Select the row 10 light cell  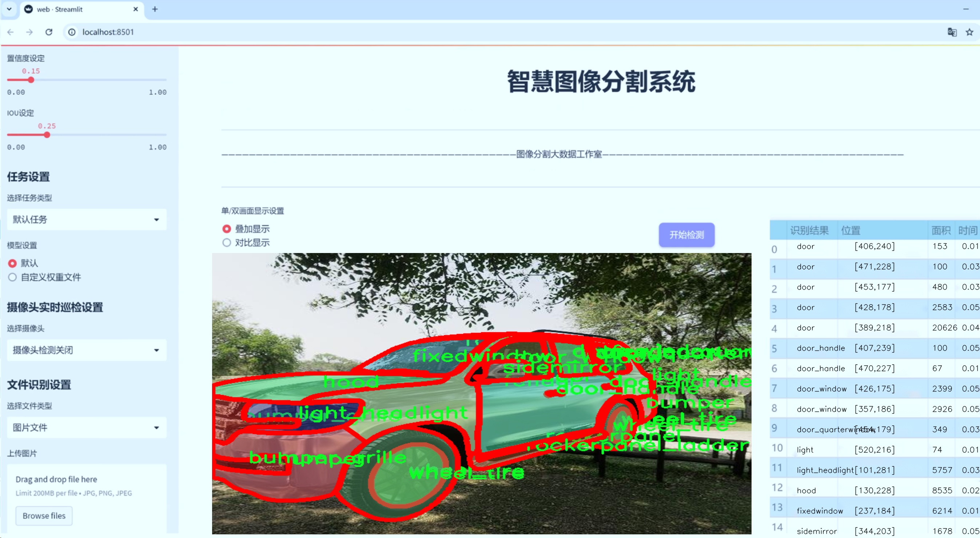click(x=805, y=450)
